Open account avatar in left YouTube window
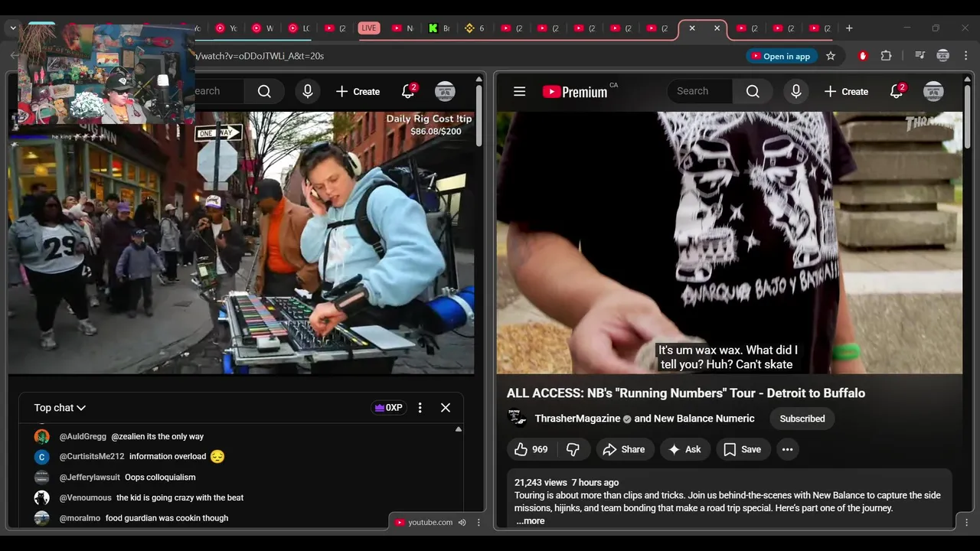This screenshot has height=551, width=980. coord(445,92)
